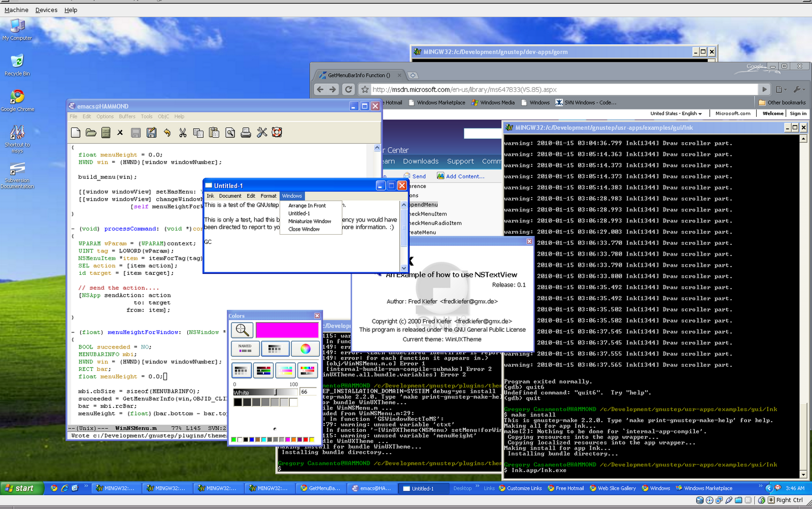Open the United States - English language dropdown
Screen dimensions: 812x509
676,114
